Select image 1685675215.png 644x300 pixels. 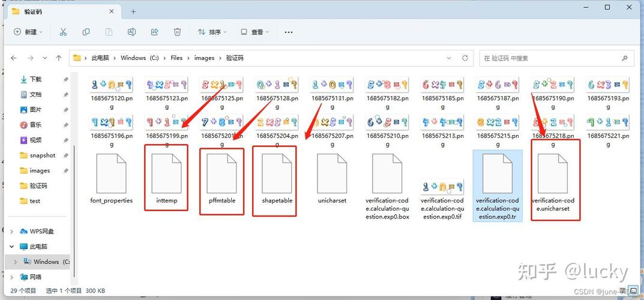coord(498,131)
